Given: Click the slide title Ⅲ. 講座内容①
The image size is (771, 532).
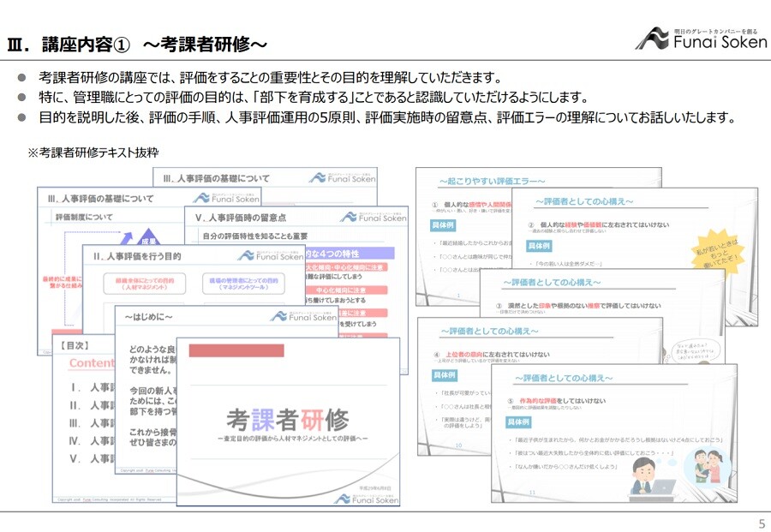Looking at the screenshot, I should click(x=137, y=44).
